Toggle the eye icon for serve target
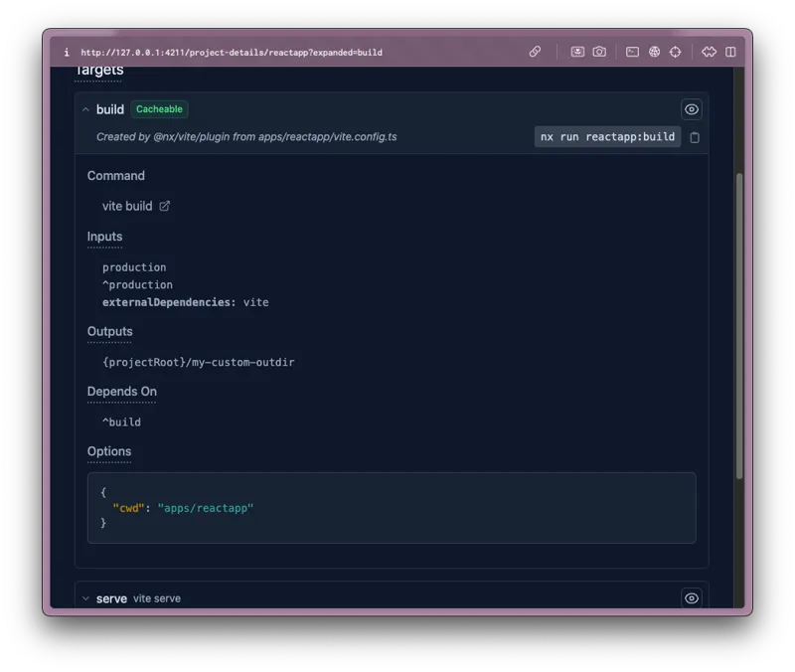795x672 pixels. tap(692, 598)
